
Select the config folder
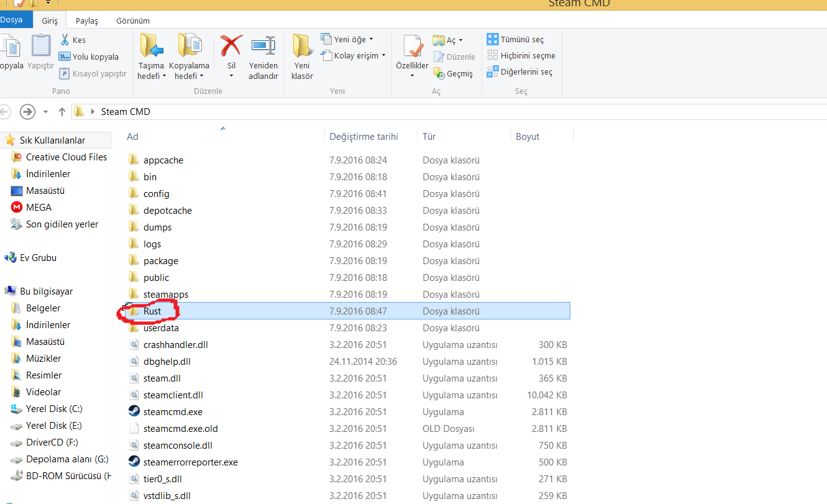coord(156,193)
